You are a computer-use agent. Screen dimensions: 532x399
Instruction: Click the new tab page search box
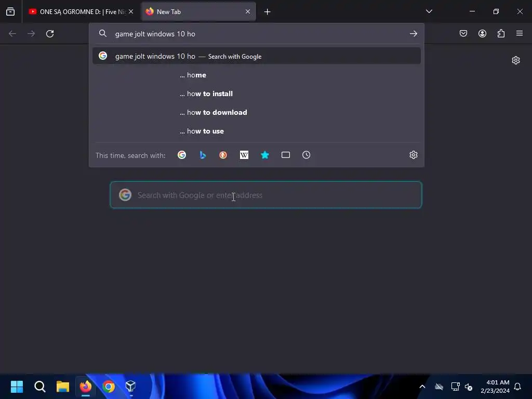pos(266,195)
